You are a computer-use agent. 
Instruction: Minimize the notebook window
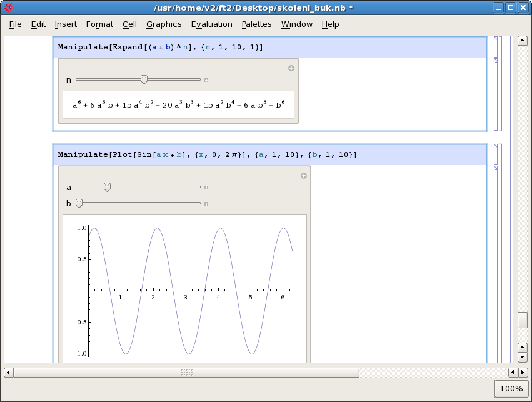coord(498,8)
